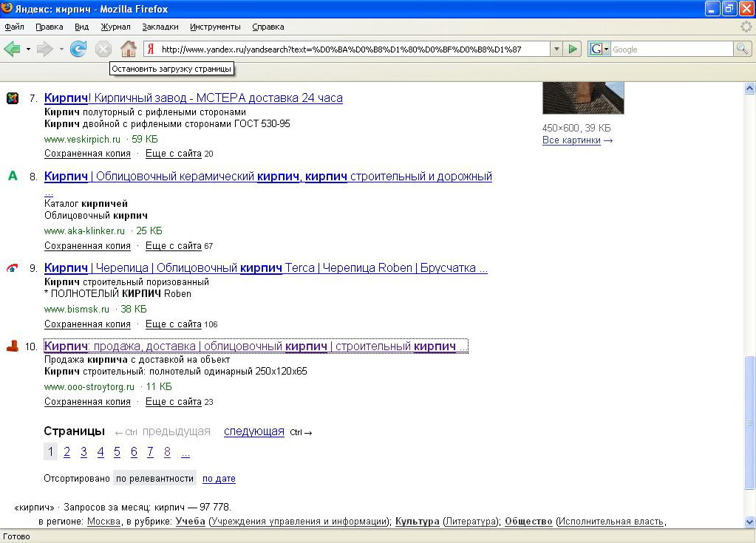
Task: Click the www.aka-klinker.ru green URL text
Action: tap(84, 230)
